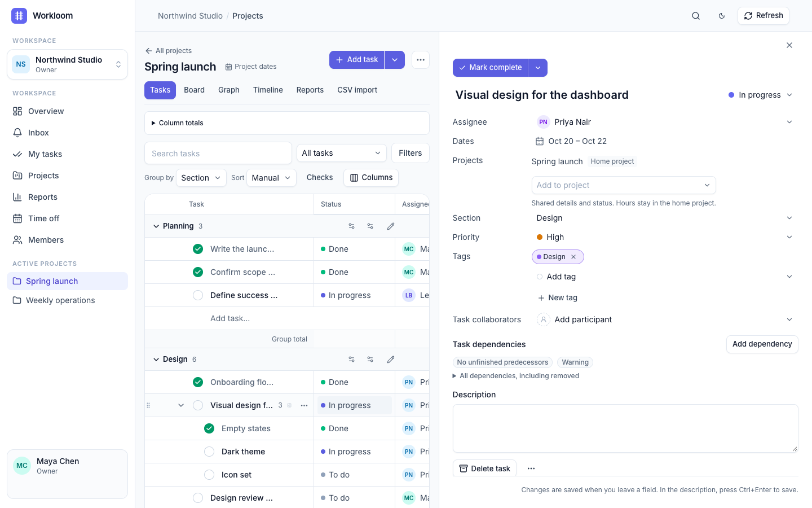812x508 pixels.
Task: Open row options ellipsis for Visual design task
Action: coord(304,405)
